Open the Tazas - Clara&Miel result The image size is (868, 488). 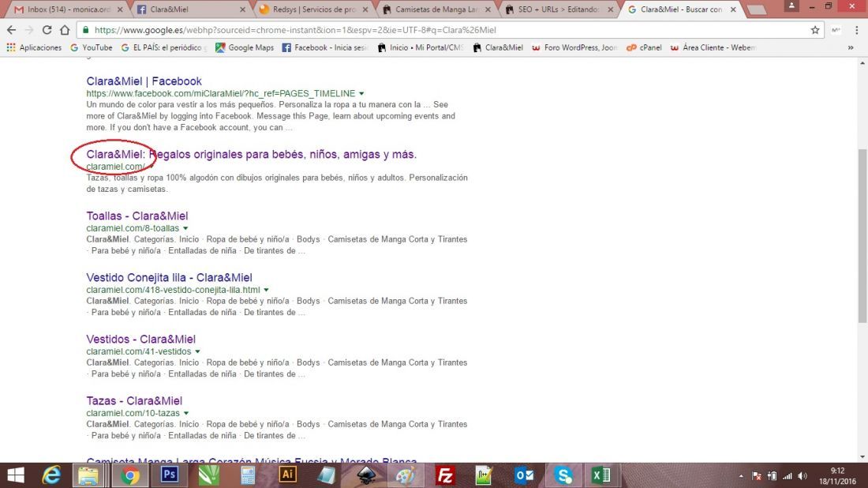134,400
